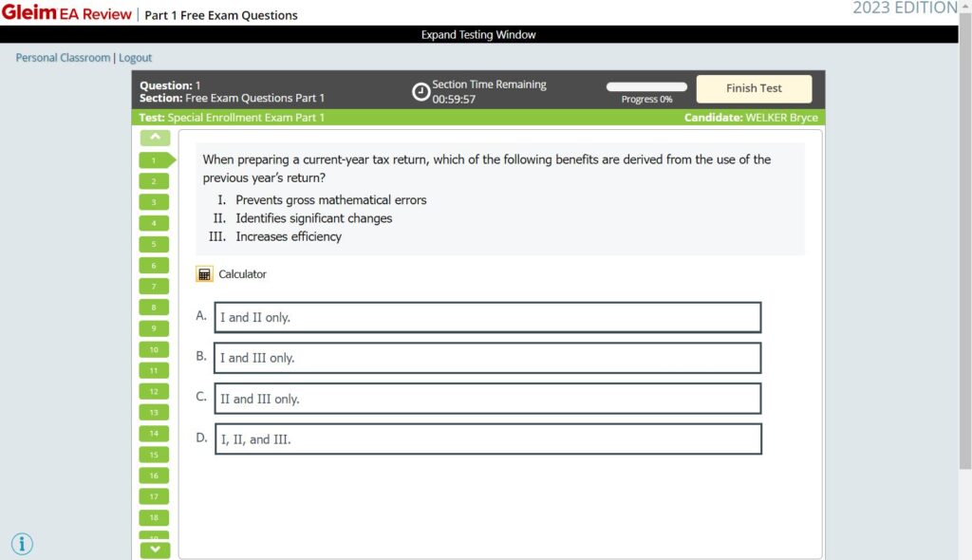The height and width of the screenshot is (560, 972).
Task: Jump to question 10 in the navigator
Action: pos(155,349)
